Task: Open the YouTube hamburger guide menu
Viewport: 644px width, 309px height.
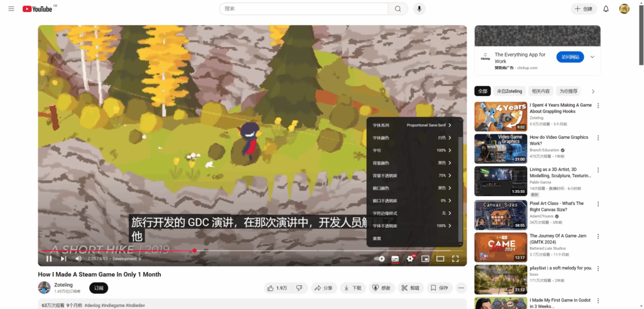Action: click(11, 9)
